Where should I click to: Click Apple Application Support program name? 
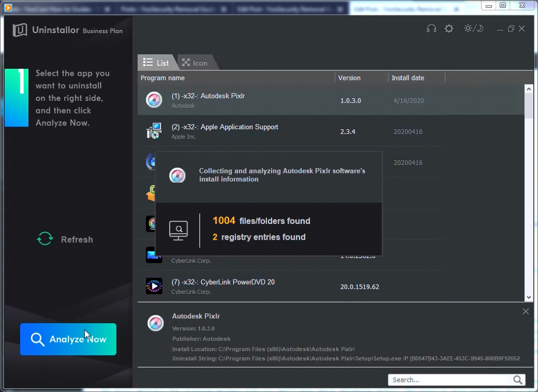(x=225, y=127)
